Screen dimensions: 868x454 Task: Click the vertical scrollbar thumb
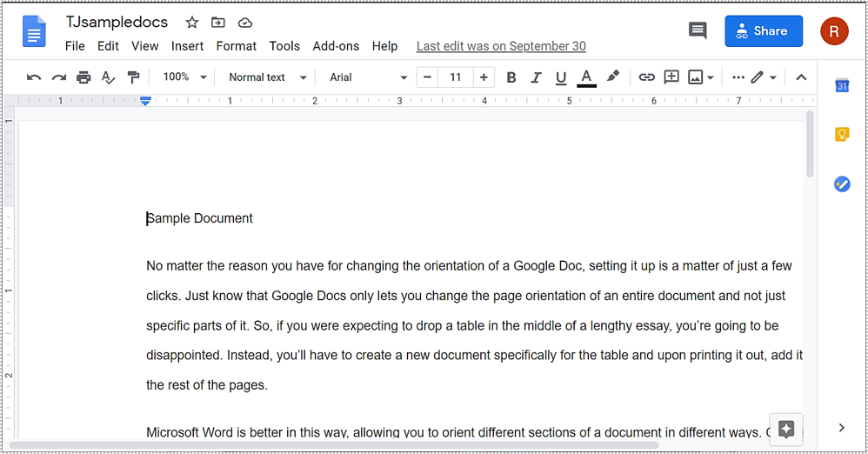click(x=810, y=144)
